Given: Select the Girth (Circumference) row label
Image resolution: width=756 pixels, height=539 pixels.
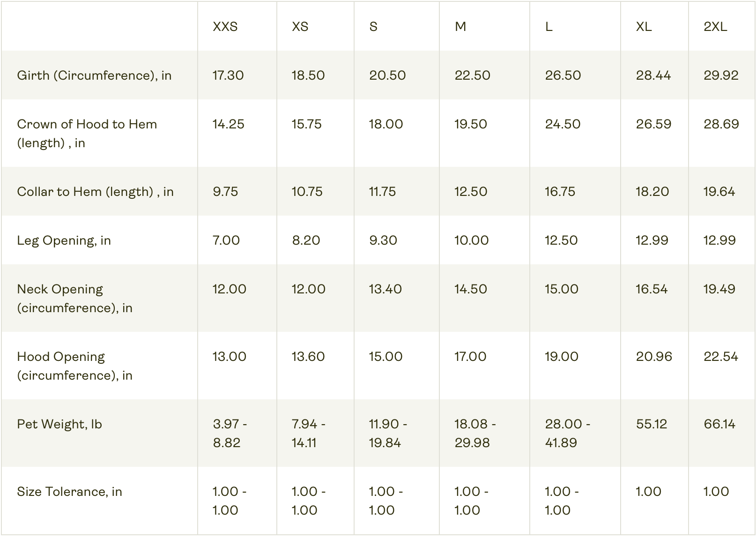Looking at the screenshot, I should [x=94, y=75].
